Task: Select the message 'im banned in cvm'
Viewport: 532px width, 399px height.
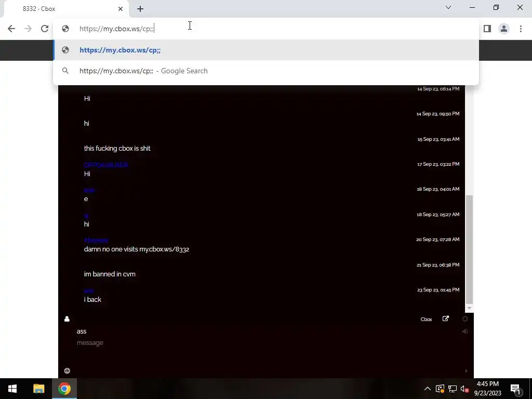Action: pos(110,274)
